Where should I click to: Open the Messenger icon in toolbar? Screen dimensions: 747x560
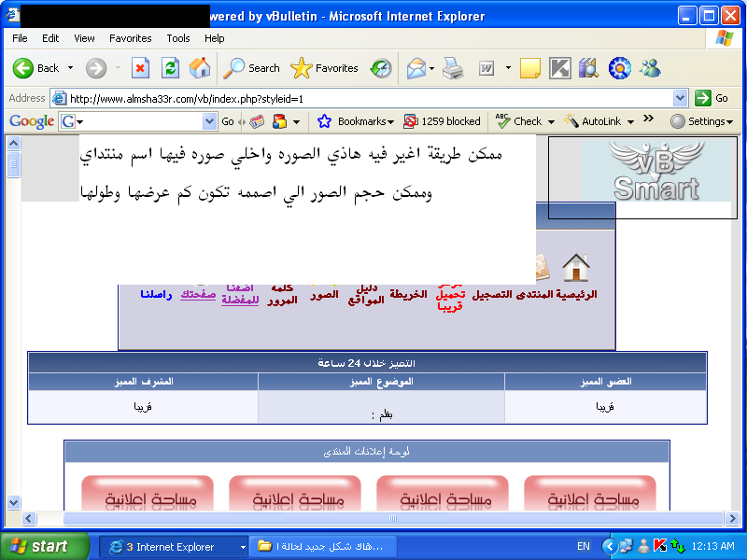(650, 68)
